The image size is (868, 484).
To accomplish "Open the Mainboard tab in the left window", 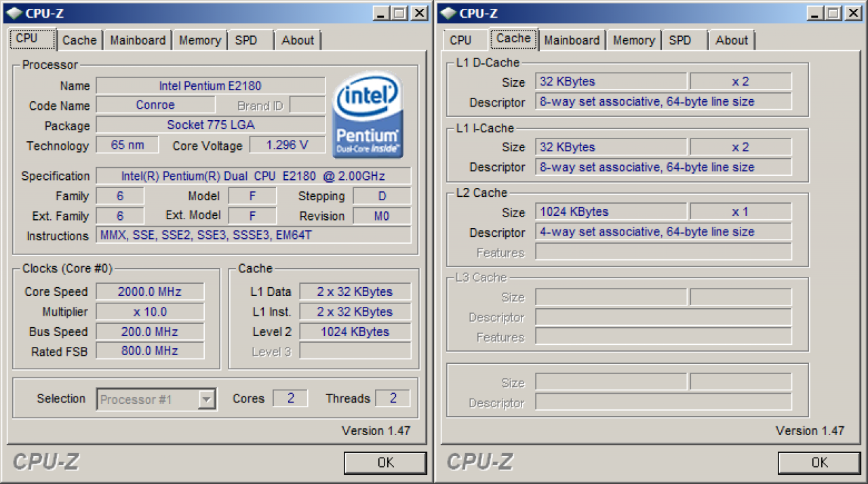I will 138,40.
